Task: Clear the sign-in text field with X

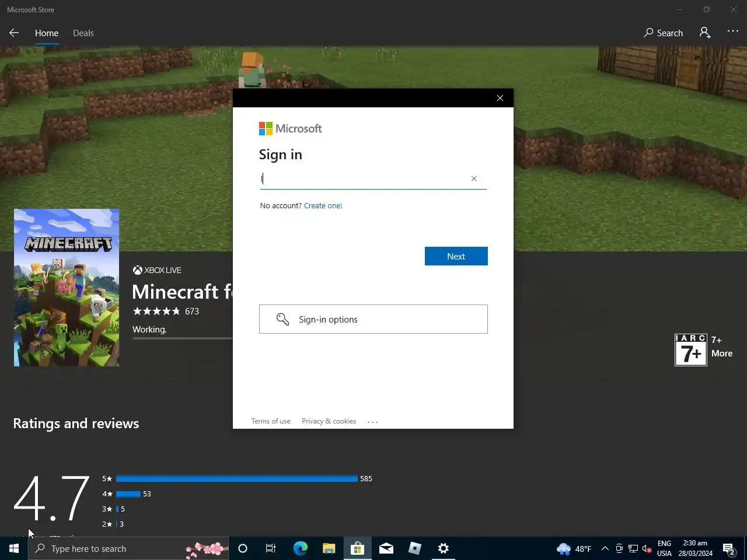Action: (474, 178)
